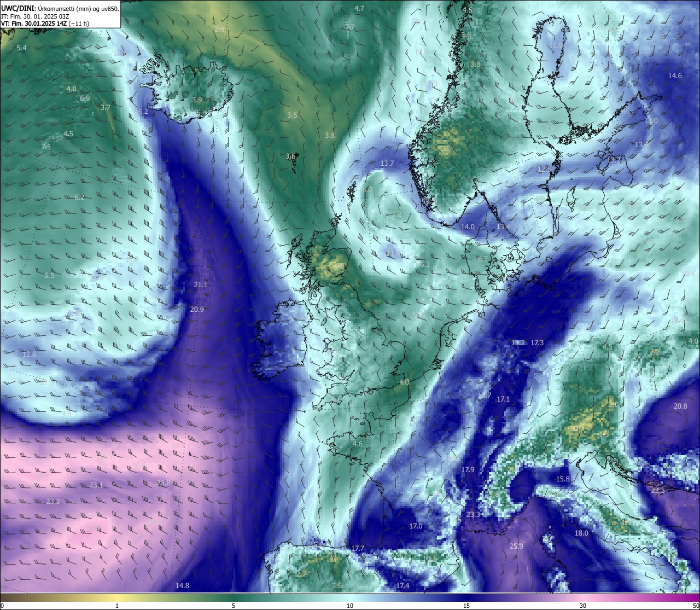Click the map value '3.5'

tap(292, 115)
